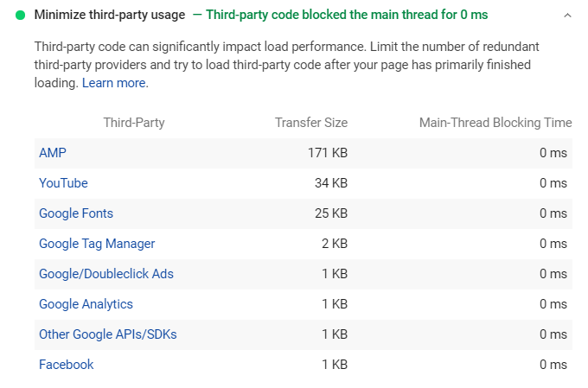Open the Facebook third-party link

click(67, 365)
